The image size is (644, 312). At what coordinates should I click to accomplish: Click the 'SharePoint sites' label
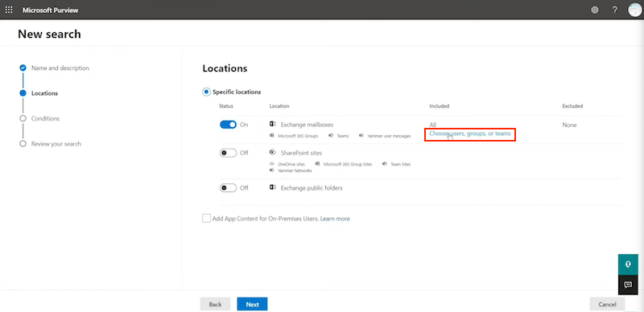coord(301,153)
